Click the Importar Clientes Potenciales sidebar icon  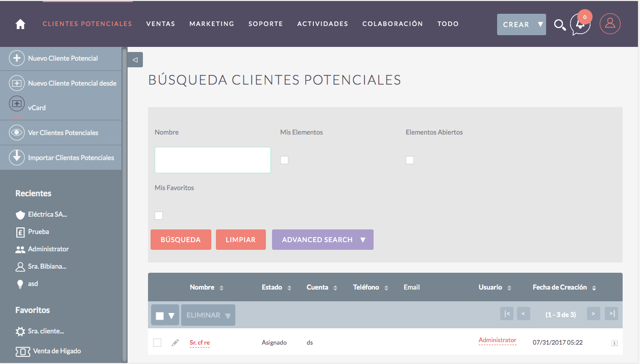(17, 158)
